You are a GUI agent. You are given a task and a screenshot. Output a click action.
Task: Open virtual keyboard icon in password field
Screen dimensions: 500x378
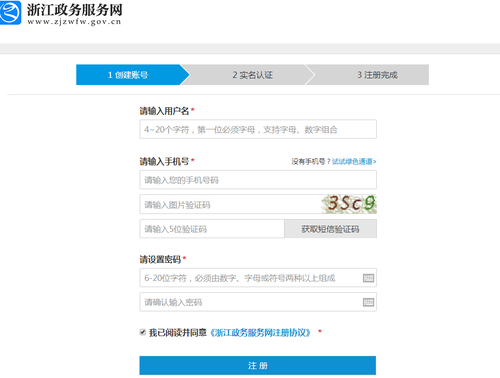point(368,278)
